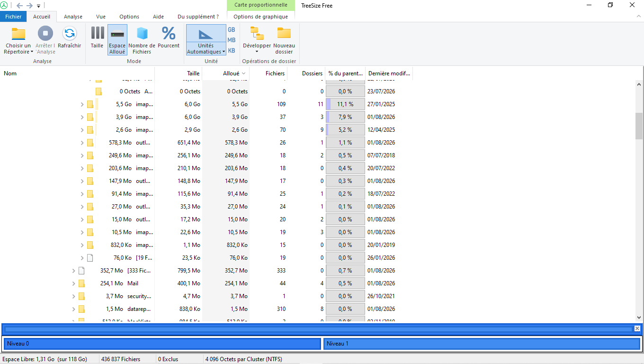
Task: Set units to MB
Action: click(232, 40)
